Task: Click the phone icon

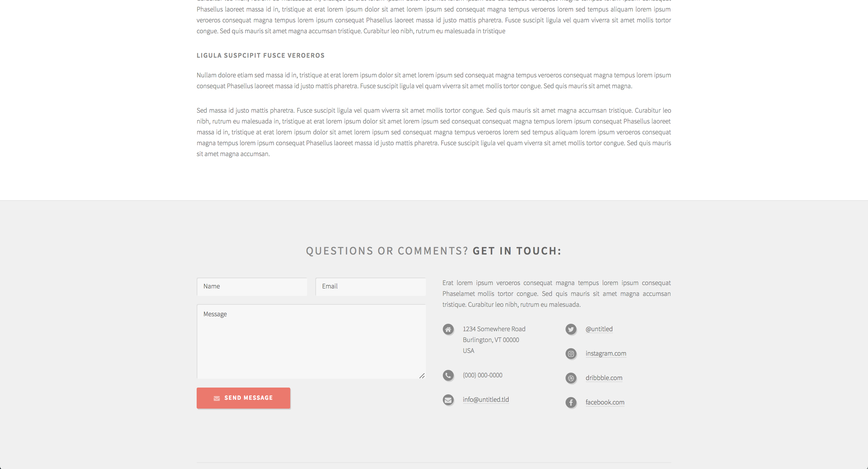Action: [448, 375]
